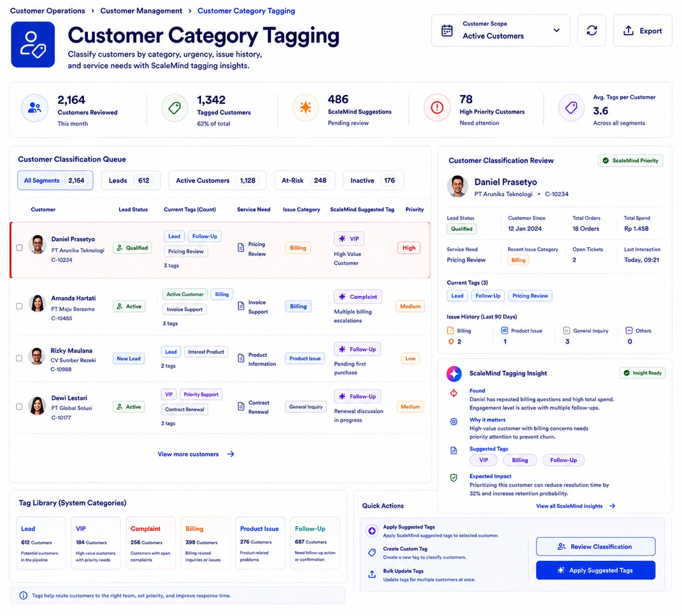Viewport: 682px width, 616px height.
Task: Click the blue Apply Suggested Tags button
Action: (595, 570)
